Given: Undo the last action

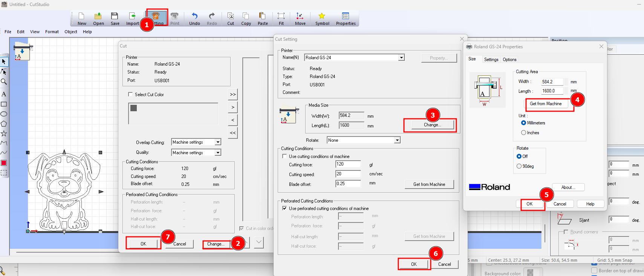Looking at the screenshot, I should click(194, 18).
